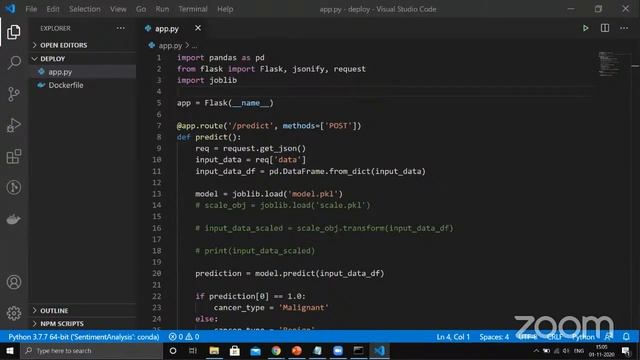This screenshot has height=360, width=640.
Task: Open the Run menu
Action: (x=162, y=9)
